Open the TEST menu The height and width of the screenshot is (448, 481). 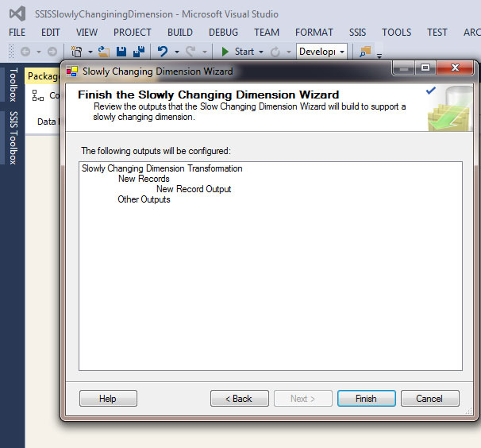click(437, 33)
